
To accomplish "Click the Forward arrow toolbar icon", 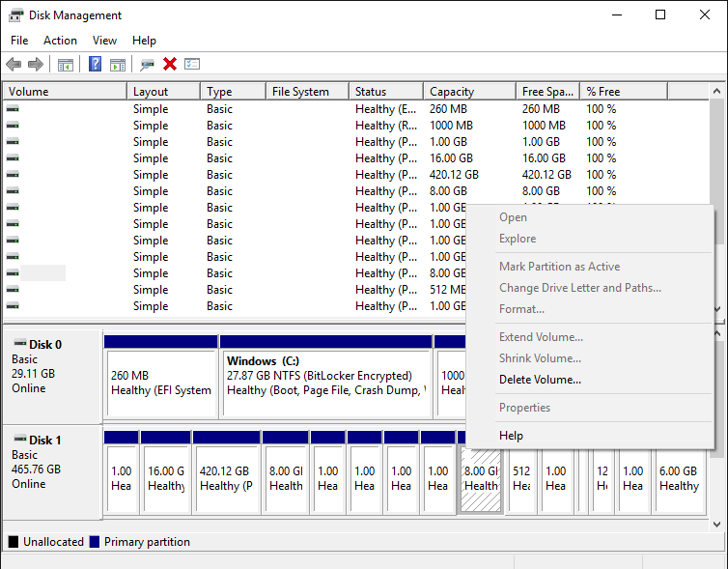I will 36,64.
